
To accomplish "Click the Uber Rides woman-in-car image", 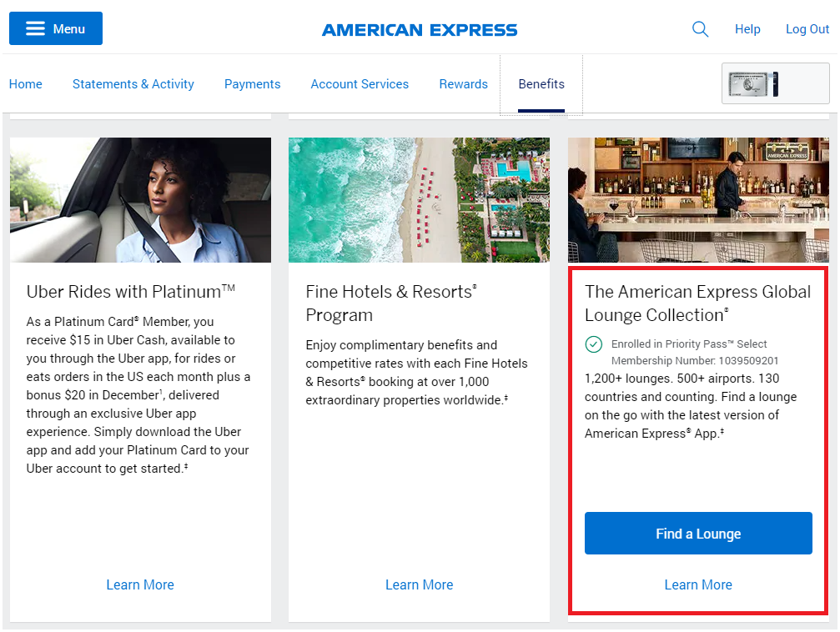I will coord(140,200).
